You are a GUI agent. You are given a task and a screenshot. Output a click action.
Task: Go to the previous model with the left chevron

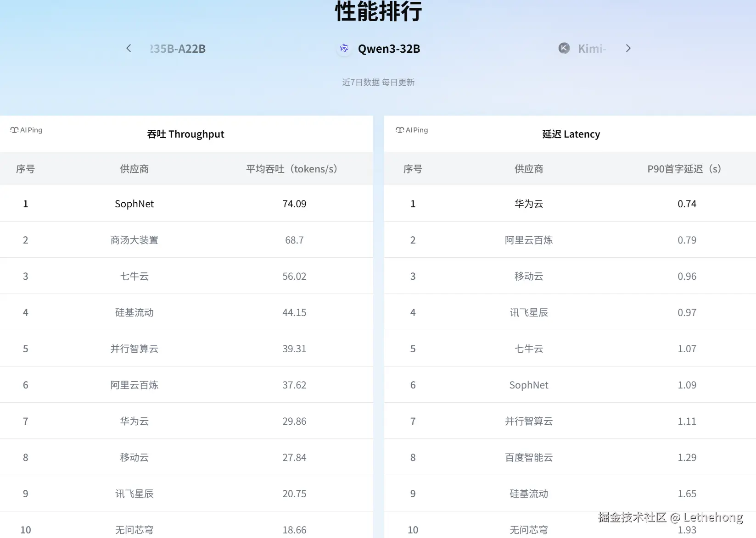pyautogui.click(x=129, y=48)
